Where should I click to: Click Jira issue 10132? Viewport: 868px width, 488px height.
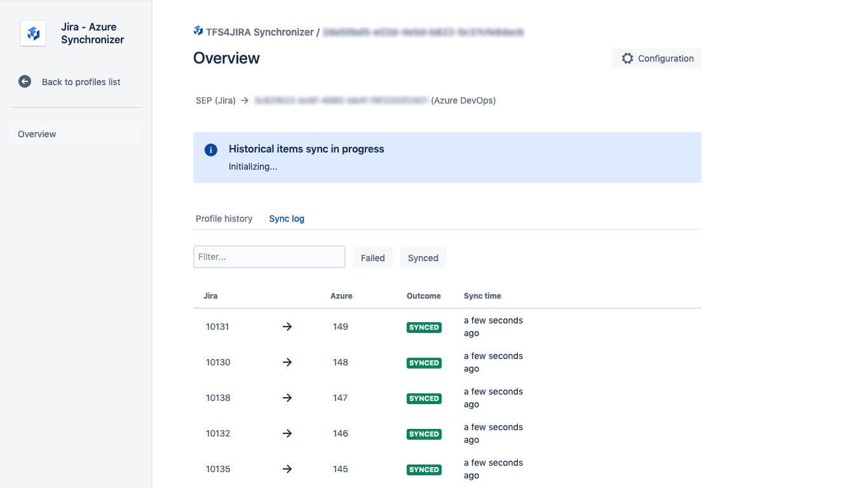coord(218,433)
